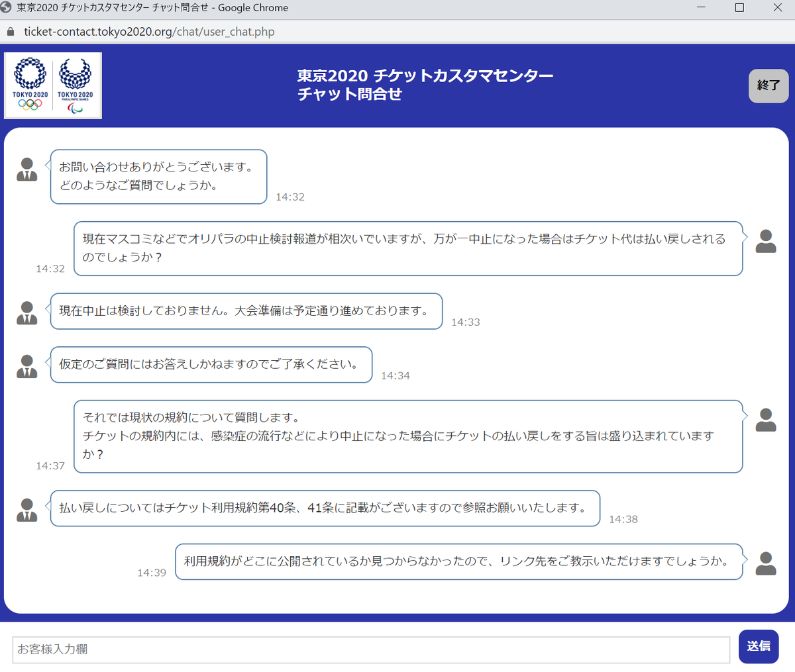Click agent avatar beside 払い戻しについては message
Screen dimensions: 795x672
point(26,510)
